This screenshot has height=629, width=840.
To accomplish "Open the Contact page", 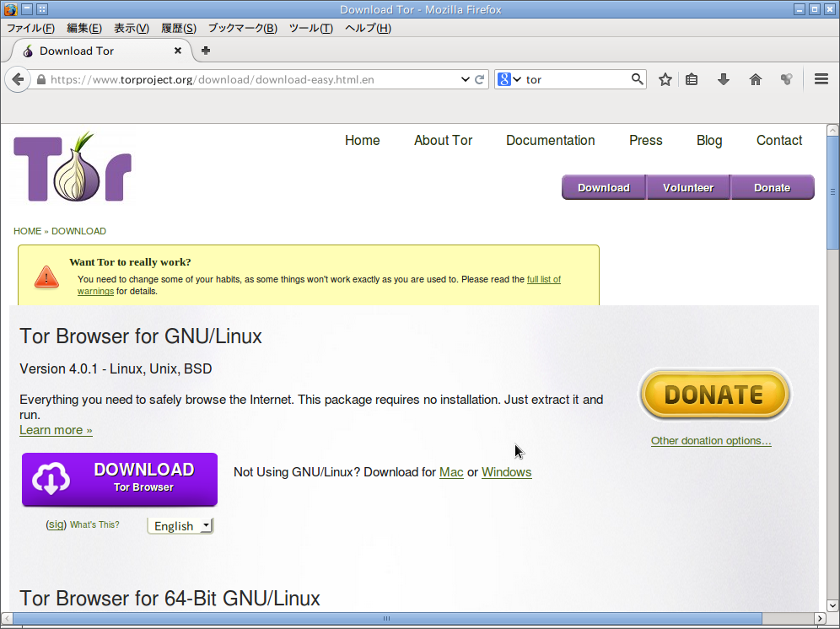I will pyautogui.click(x=779, y=140).
